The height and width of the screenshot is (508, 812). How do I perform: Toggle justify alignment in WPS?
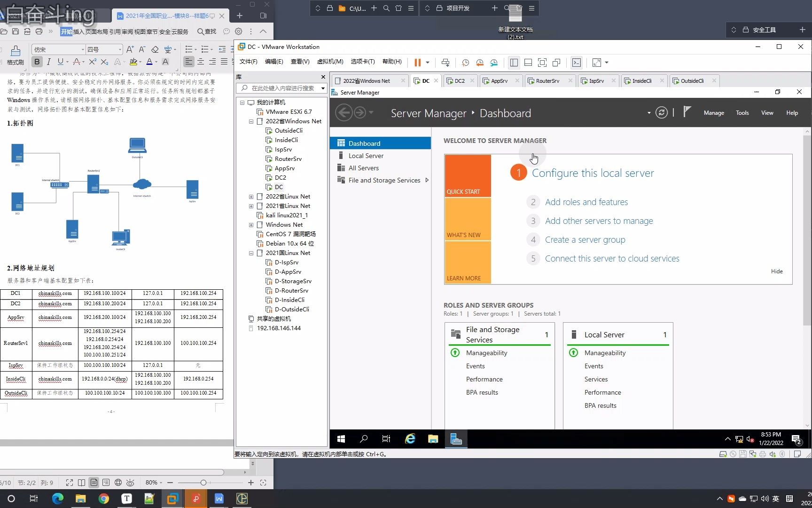pos(224,62)
